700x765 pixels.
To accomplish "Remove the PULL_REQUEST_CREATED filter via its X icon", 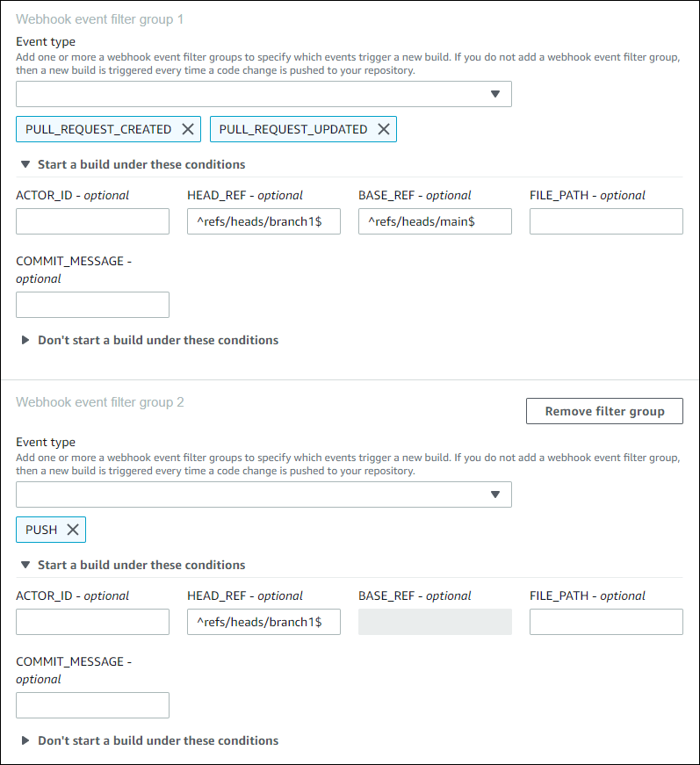I will tap(187, 128).
